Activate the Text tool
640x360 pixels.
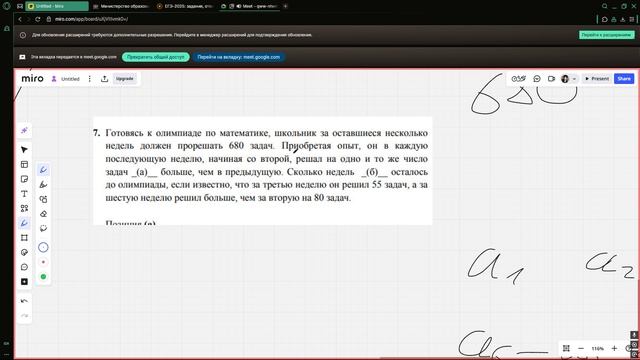tap(24, 194)
